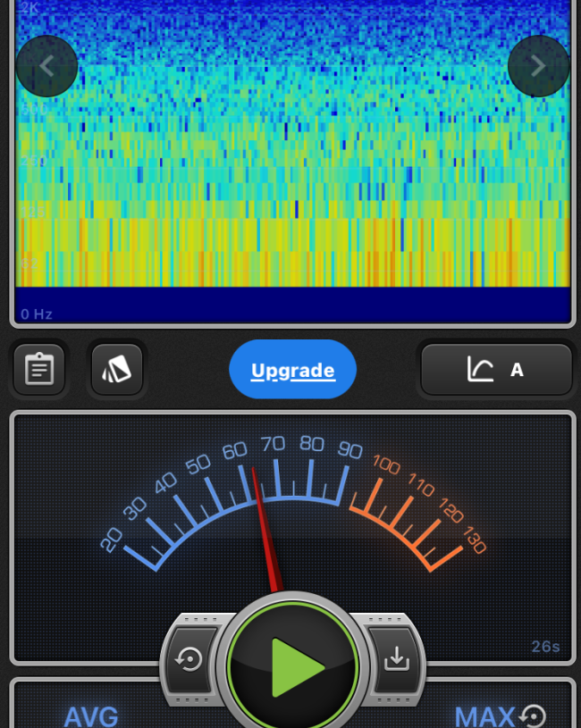Viewport: 581px width, 728px height.
Task: Tap the 100 mark on the decibel dial
Action: 386,464
